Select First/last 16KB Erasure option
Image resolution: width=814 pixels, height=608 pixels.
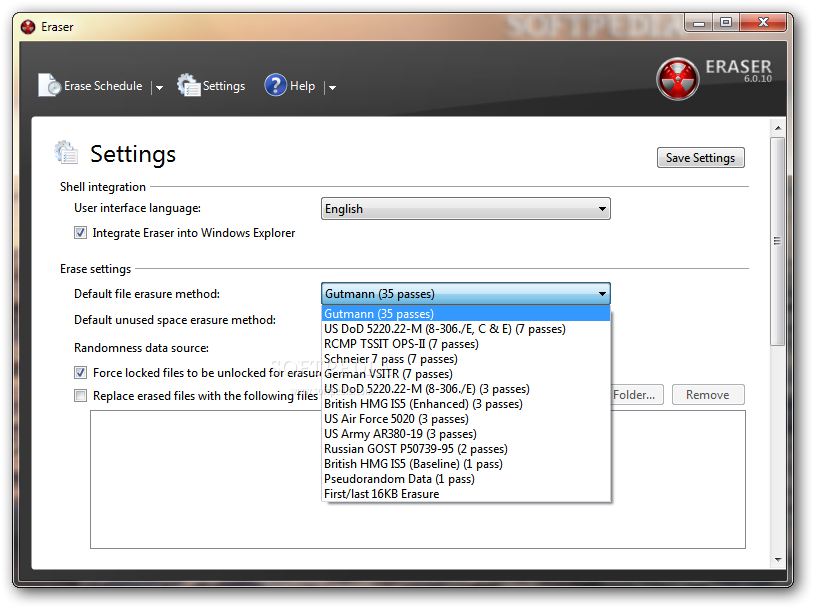tap(466, 494)
